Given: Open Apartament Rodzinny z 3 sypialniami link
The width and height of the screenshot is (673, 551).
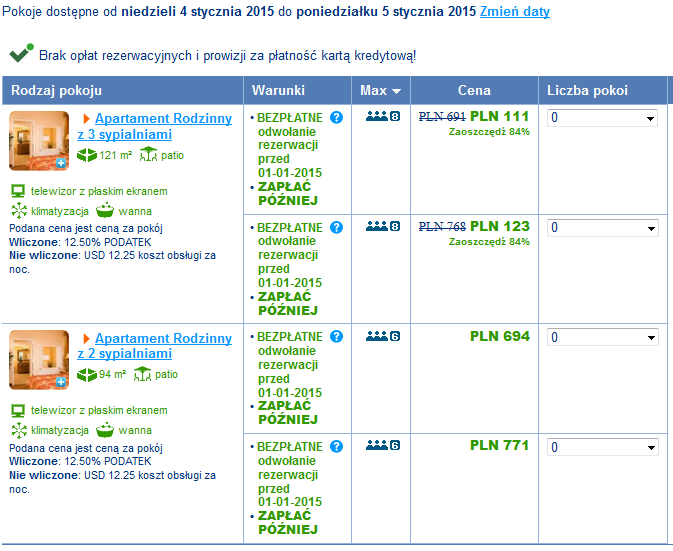Looking at the screenshot, I should pos(155,126).
